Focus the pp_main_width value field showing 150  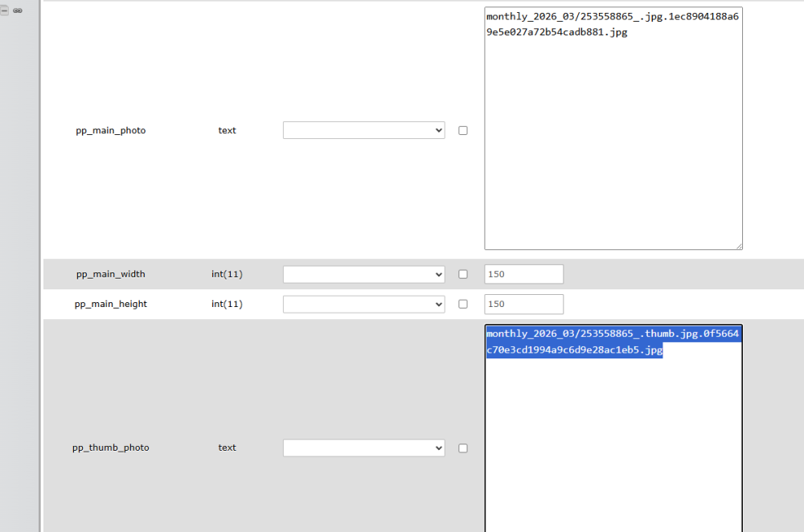pyautogui.click(x=523, y=274)
